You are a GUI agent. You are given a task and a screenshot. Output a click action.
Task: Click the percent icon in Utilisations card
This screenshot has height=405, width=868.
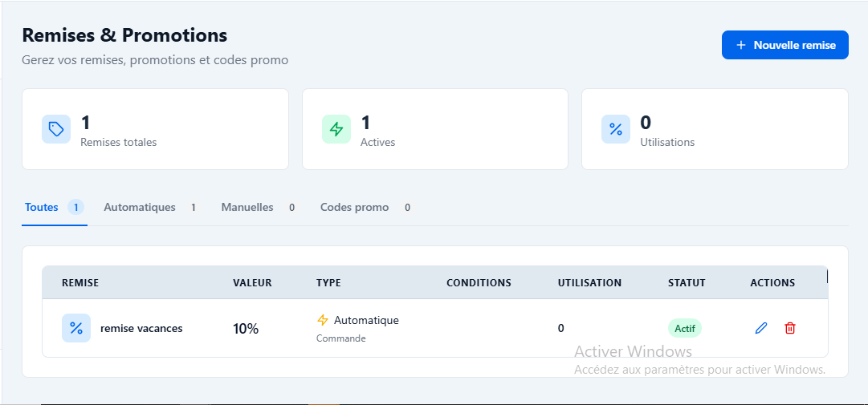click(616, 129)
